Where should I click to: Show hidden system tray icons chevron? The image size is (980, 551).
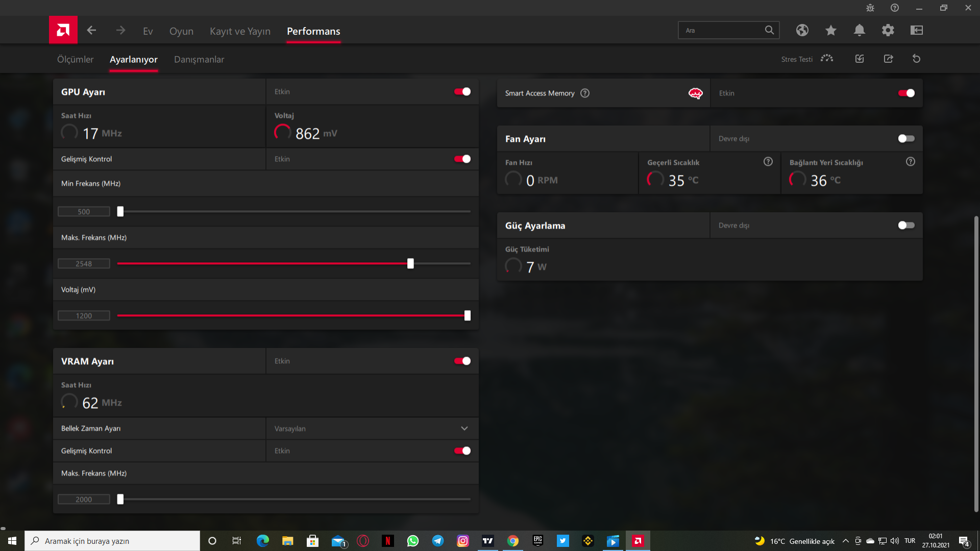pyautogui.click(x=845, y=541)
